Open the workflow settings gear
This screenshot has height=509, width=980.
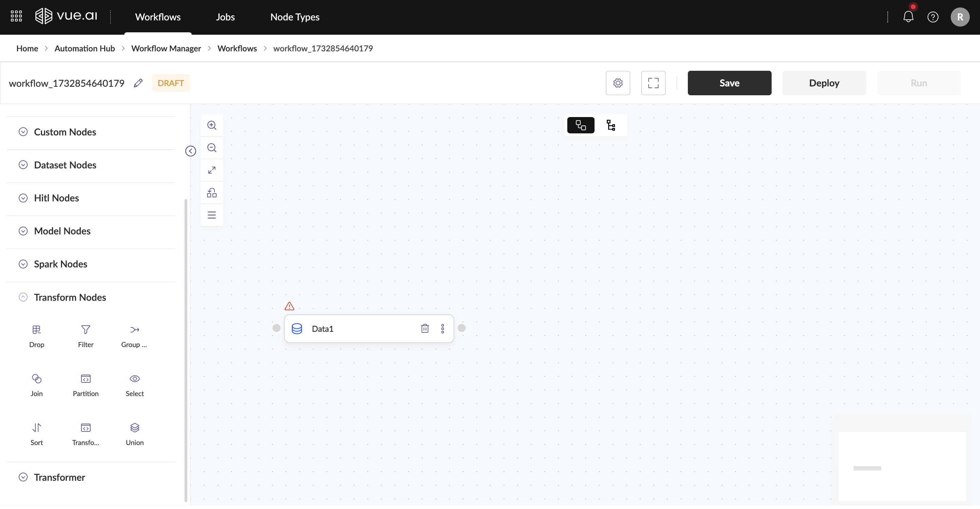click(x=617, y=83)
